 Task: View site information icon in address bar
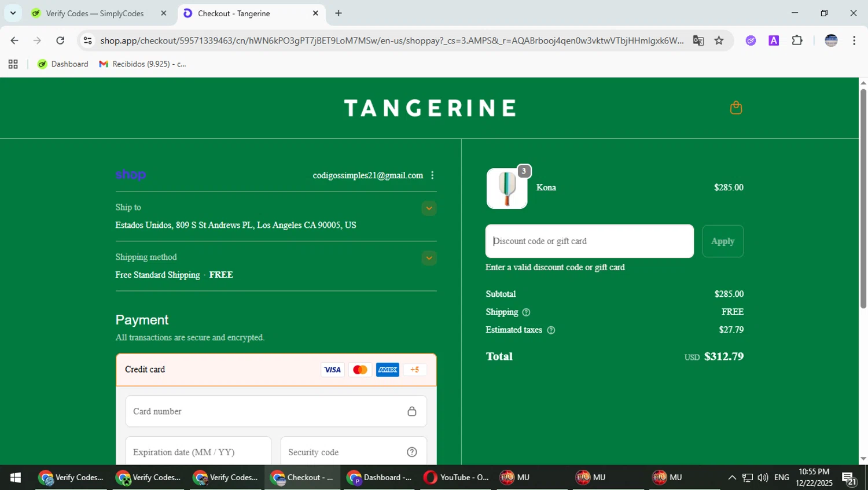coord(87,40)
